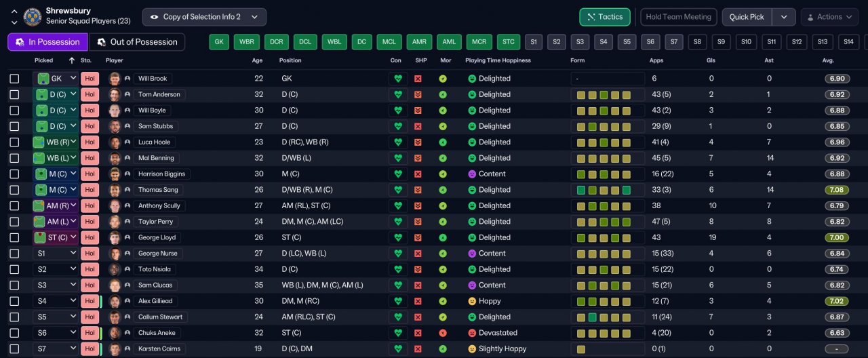Switch to the Out of Possession tab

[137, 42]
